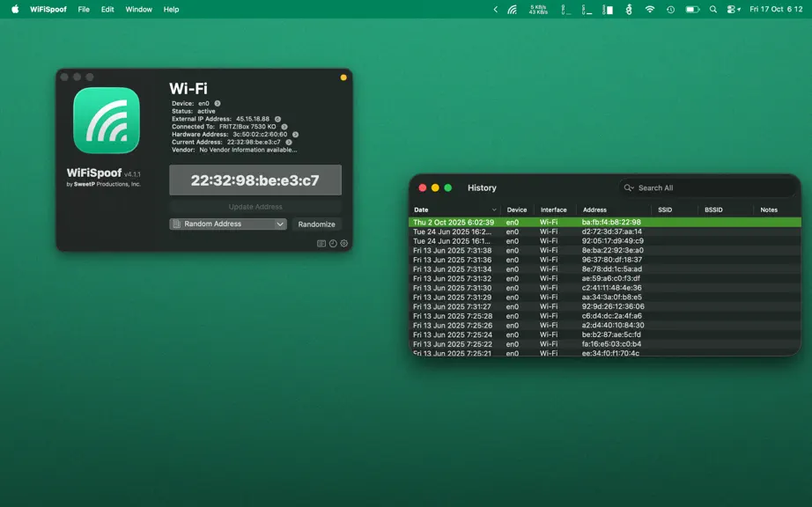Open the File menu
812x507 pixels.
tap(84, 10)
